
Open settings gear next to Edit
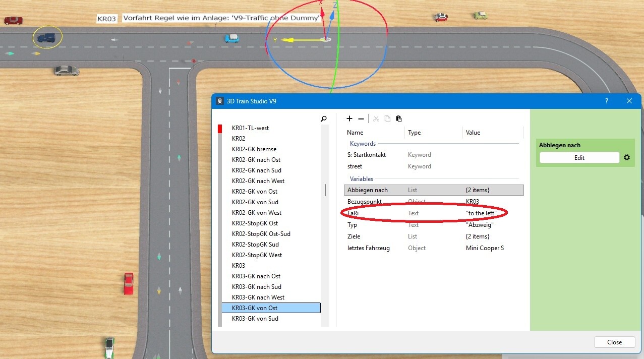(x=627, y=158)
